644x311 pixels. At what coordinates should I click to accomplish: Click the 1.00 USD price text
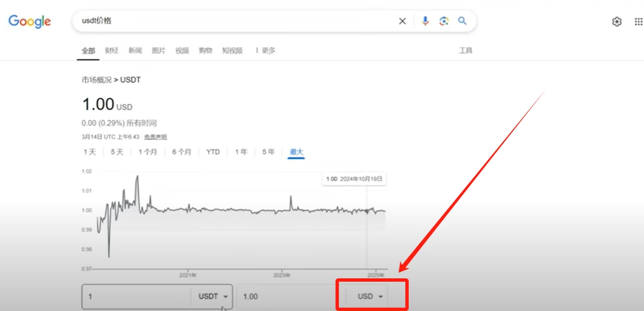tap(107, 104)
